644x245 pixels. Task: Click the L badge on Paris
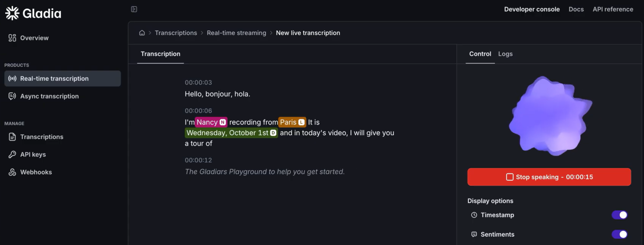[301, 122]
